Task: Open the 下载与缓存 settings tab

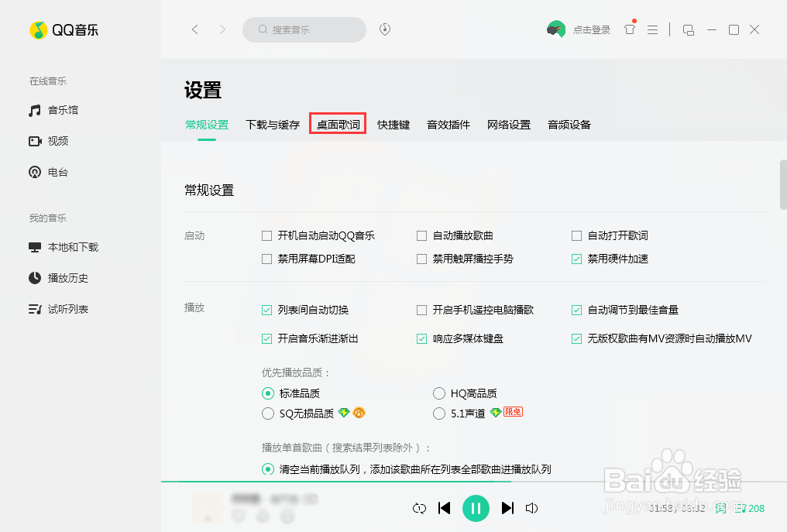Action: coord(272,124)
